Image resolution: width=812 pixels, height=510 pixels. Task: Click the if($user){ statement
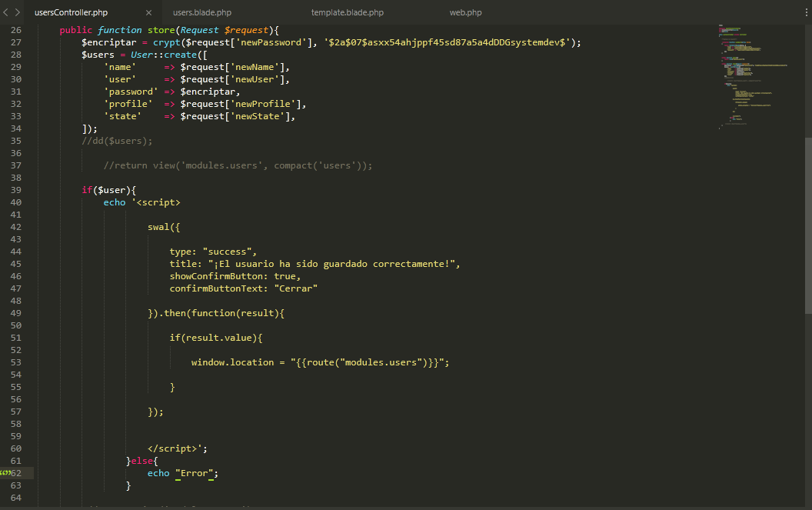click(108, 190)
